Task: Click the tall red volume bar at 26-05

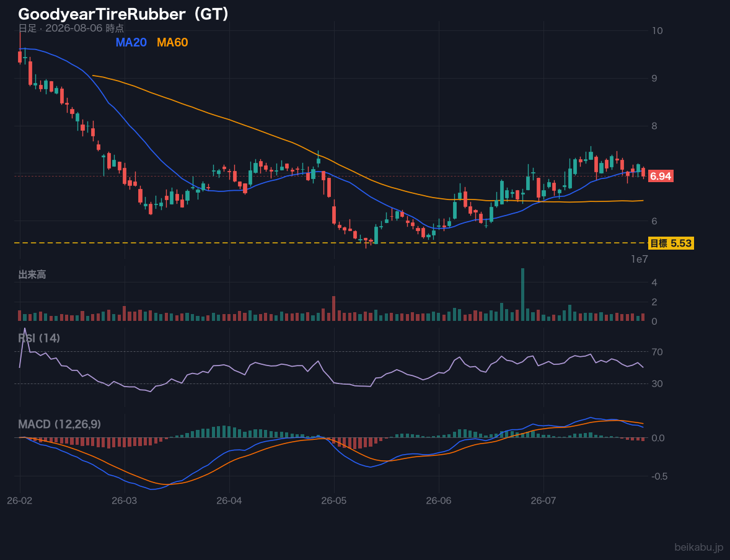Action: tap(334, 308)
